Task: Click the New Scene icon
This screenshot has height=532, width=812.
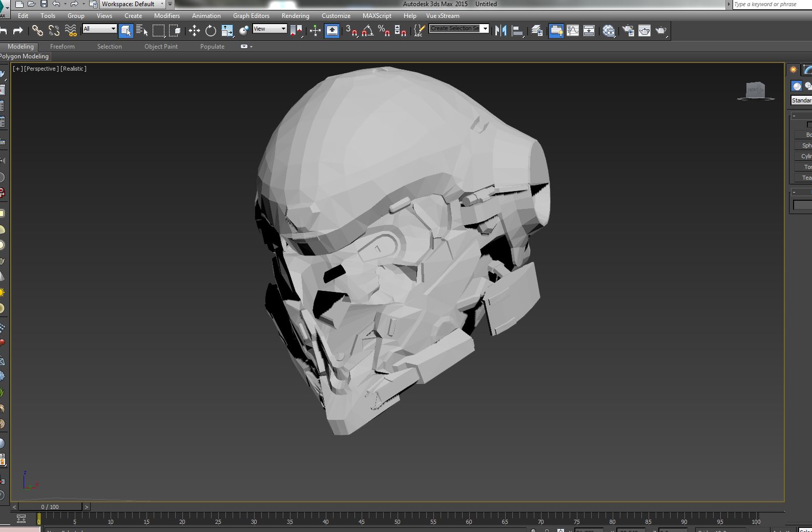Action: coord(19,4)
